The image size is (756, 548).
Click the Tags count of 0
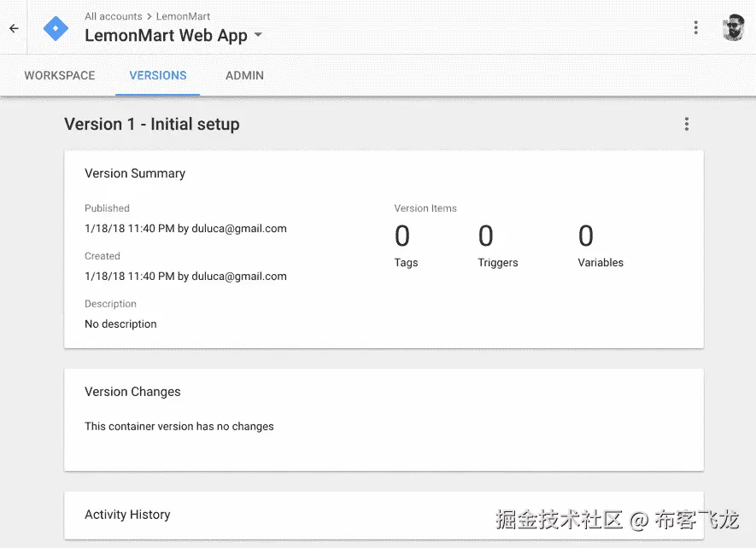point(402,236)
